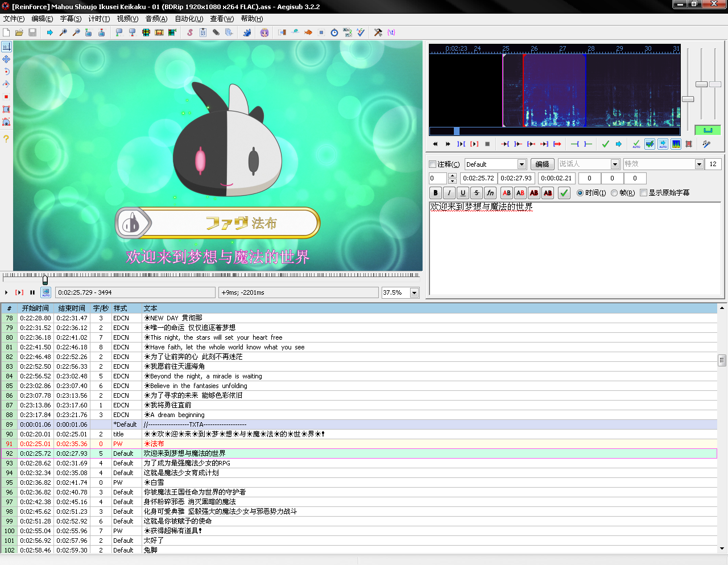The height and width of the screenshot is (565, 728).
Task: Toggle the 注释 comment checkbox
Action: (433, 164)
